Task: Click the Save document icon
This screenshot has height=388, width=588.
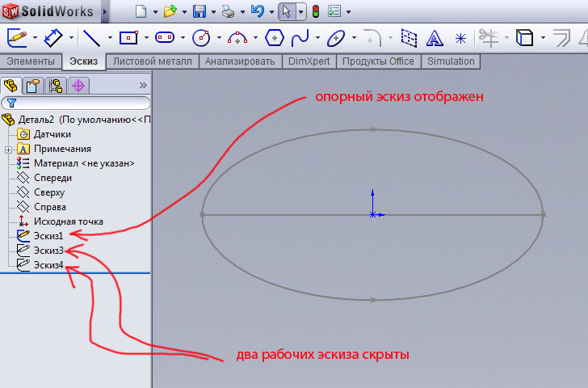Action: pos(200,12)
